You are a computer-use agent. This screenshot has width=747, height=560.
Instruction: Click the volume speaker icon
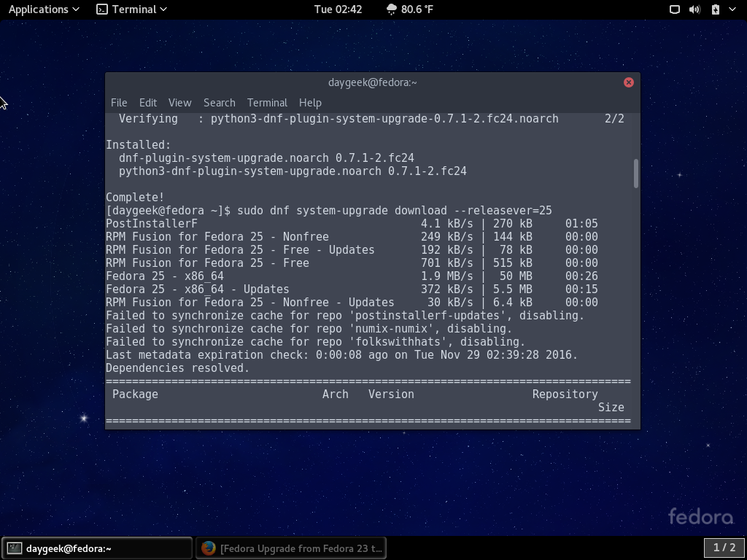click(694, 9)
